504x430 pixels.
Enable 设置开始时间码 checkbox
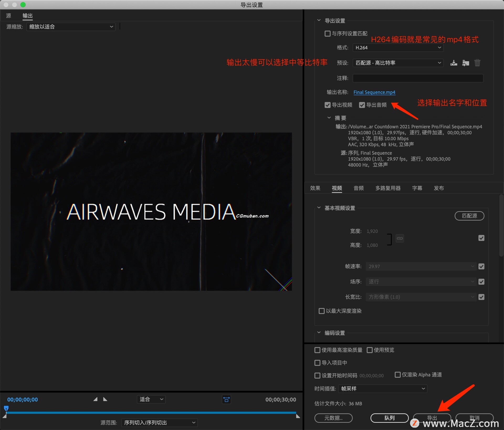coord(317,375)
